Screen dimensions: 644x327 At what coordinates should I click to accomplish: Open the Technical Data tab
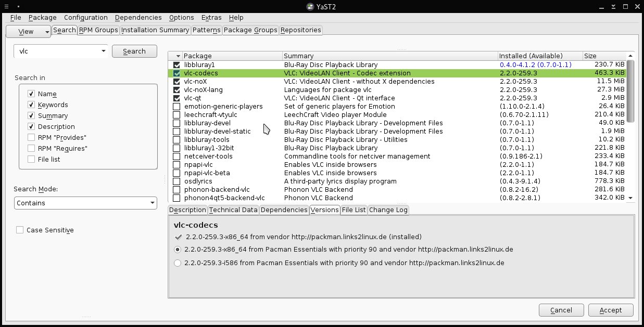[233, 210]
